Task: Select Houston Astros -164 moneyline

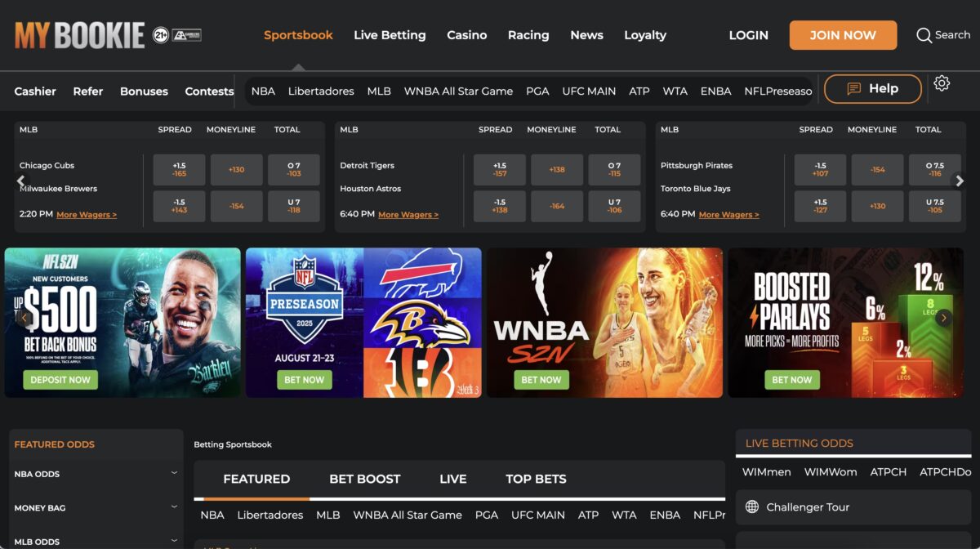Action: point(557,207)
